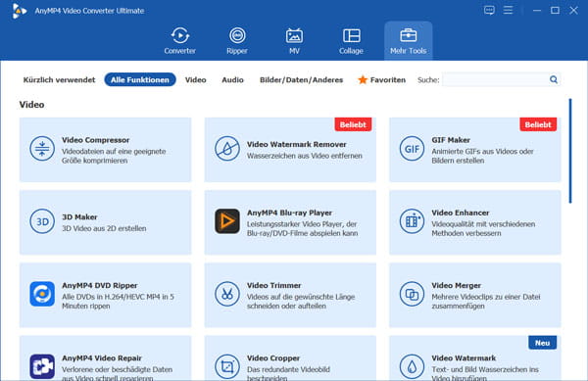This screenshot has width=588, height=381.
Task: Open the Video Trimmer scissors icon
Action: (227, 294)
